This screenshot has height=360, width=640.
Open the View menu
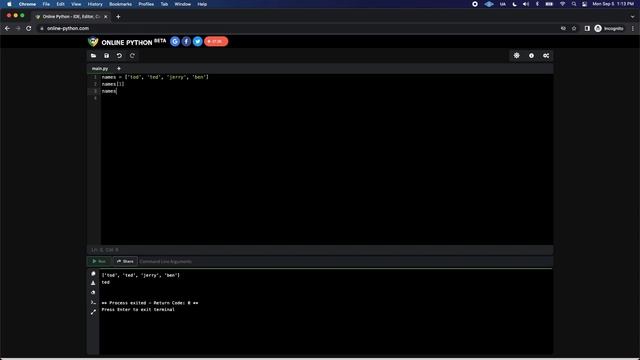76,4
